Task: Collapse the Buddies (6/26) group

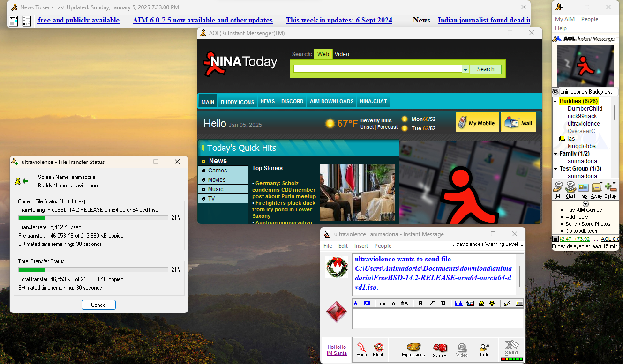Action: pos(555,101)
